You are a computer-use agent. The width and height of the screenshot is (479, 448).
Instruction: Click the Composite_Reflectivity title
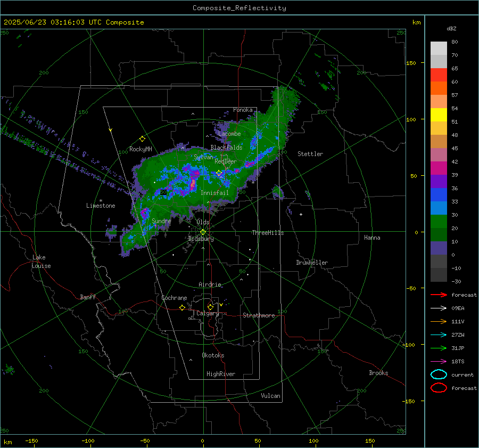[x=240, y=8]
